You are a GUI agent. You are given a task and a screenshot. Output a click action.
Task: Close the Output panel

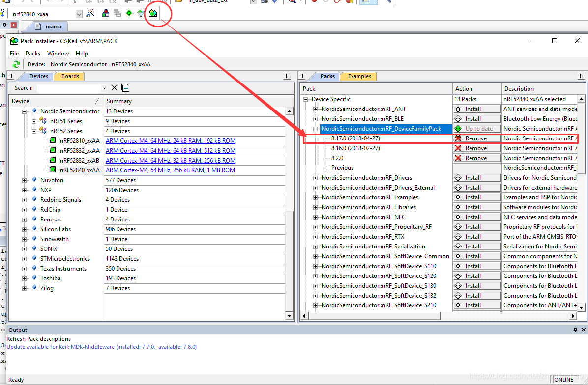(583, 330)
